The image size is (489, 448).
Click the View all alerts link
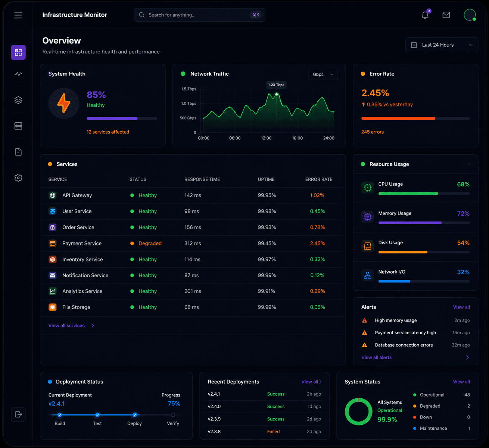tap(377, 357)
